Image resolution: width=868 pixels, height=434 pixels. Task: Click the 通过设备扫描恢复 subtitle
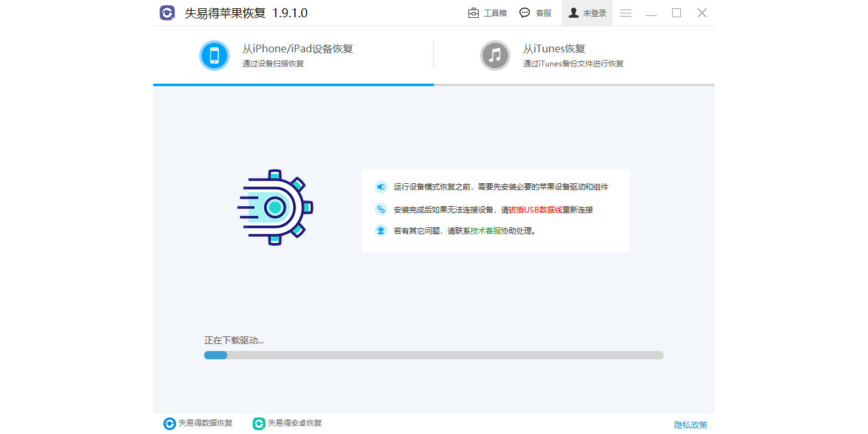click(273, 64)
